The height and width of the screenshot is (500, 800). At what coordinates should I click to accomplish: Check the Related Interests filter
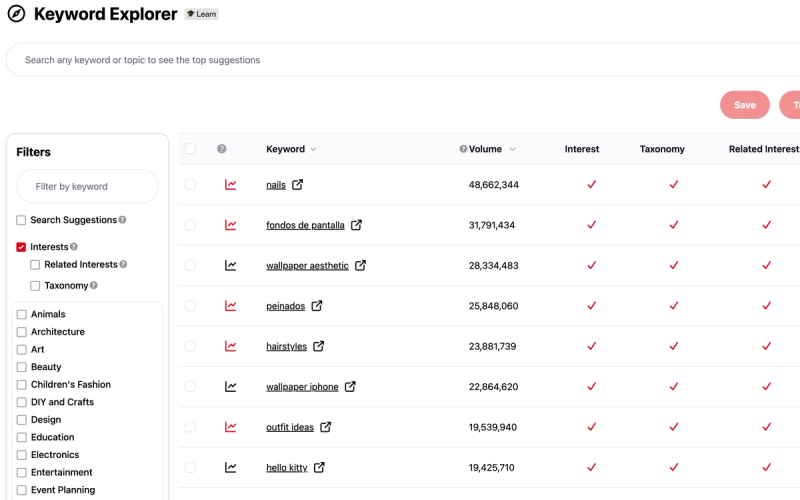tap(35, 265)
